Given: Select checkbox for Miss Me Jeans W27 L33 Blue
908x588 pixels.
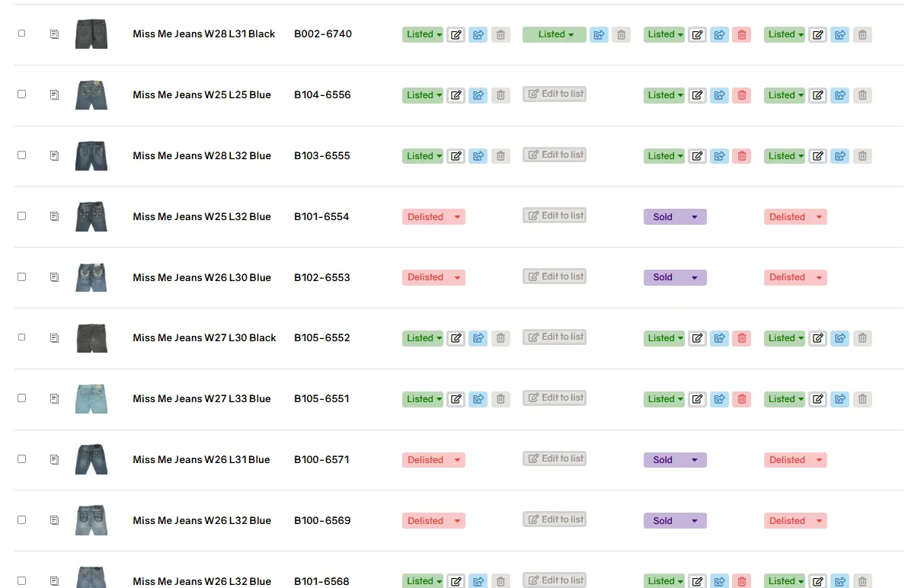Looking at the screenshot, I should (x=22, y=398).
